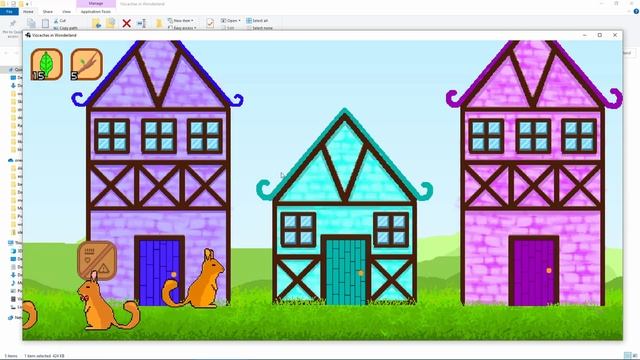Open the Application Tools tab
The image size is (640, 360).
(96, 12)
